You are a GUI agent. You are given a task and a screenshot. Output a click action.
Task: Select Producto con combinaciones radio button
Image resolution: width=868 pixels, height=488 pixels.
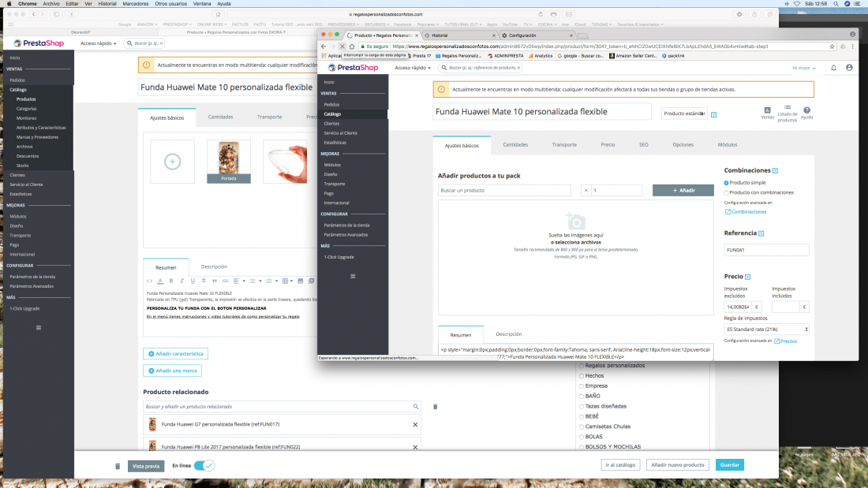click(726, 192)
